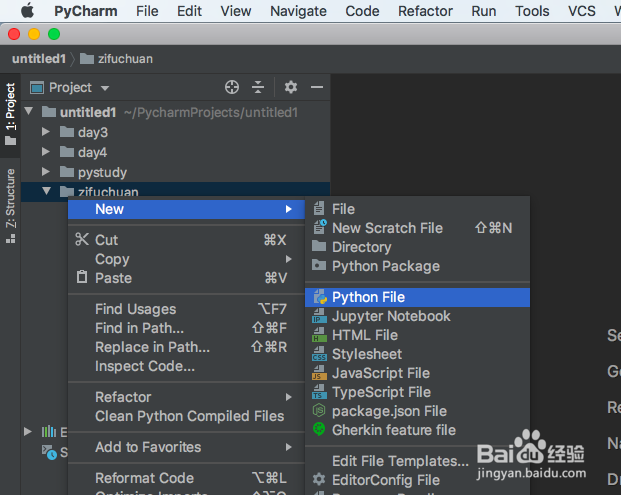The height and width of the screenshot is (495, 621).
Task: Select Stylesheet in New submenu
Action: tap(417, 354)
